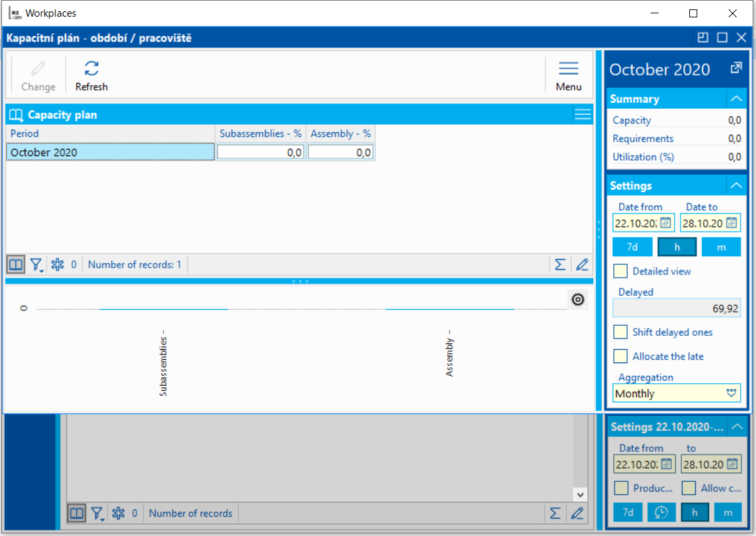Click the vertical side panel splitter handle

click(x=599, y=230)
